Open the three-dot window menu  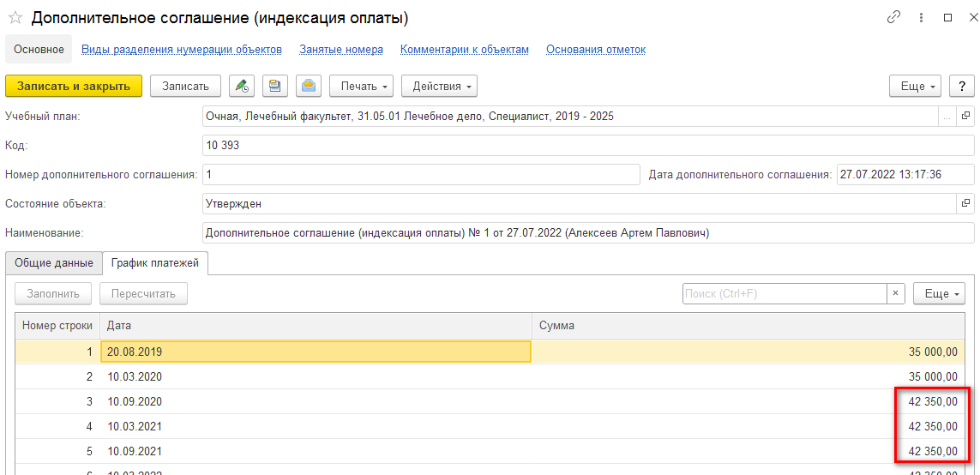[x=921, y=17]
